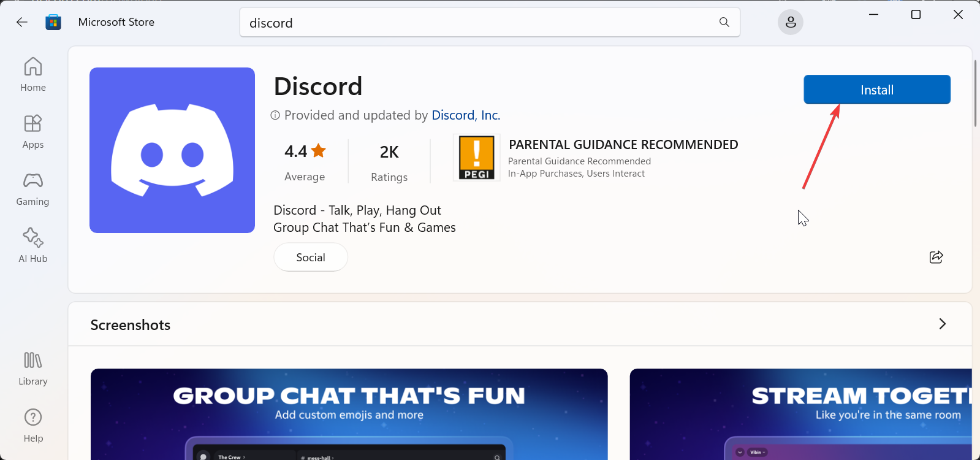The image size is (980, 460).
Task: Open the Home section in the sidebar
Action: coord(33,74)
